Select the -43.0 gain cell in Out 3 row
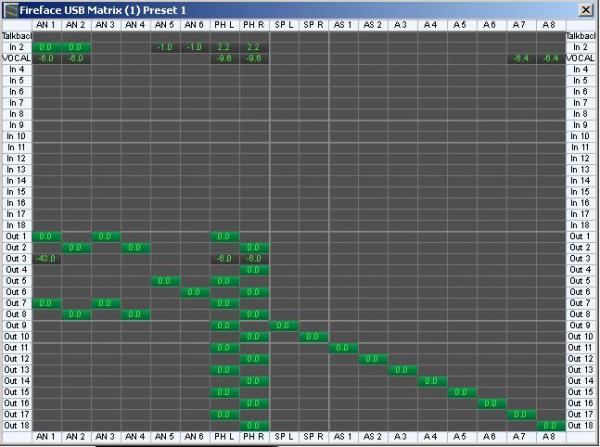The width and height of the screenshot is (600, 447). tap(46, 259)
